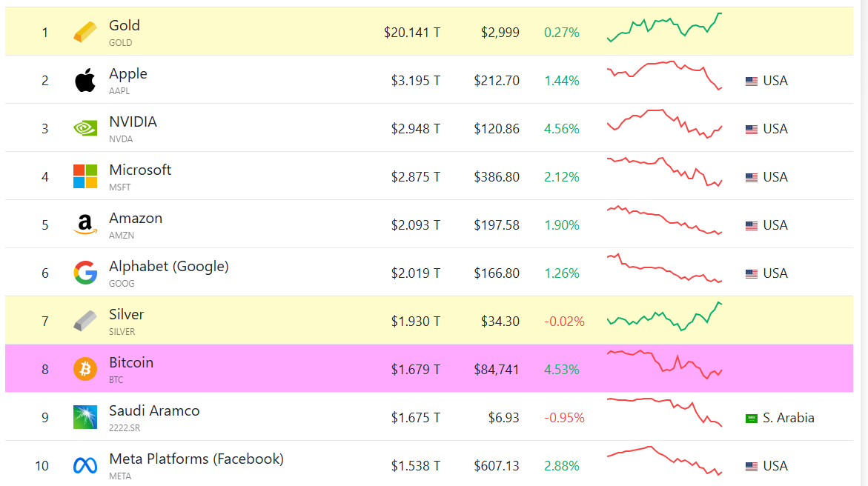The width and height of the screenshot is (868, 486).
Task: Click Silver's -0.02% change value
Action: tap(564, 322)
